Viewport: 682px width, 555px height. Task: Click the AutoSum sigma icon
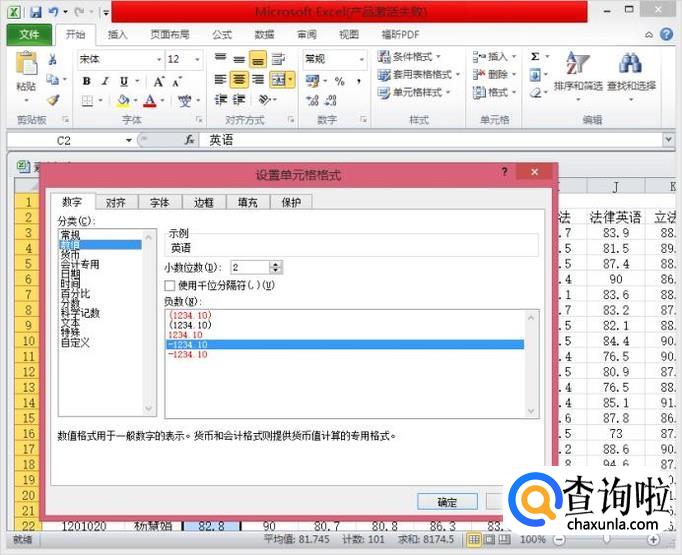pyautogui.click(x=535, y=57)
